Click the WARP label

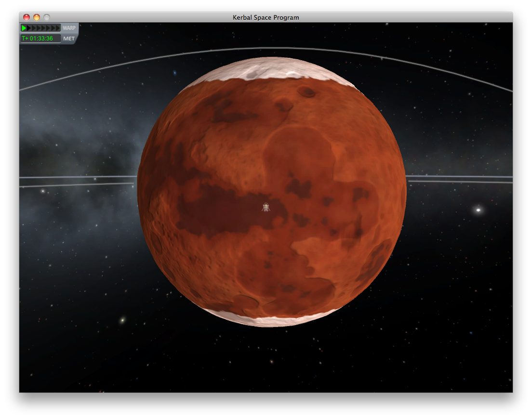(69, 28)
